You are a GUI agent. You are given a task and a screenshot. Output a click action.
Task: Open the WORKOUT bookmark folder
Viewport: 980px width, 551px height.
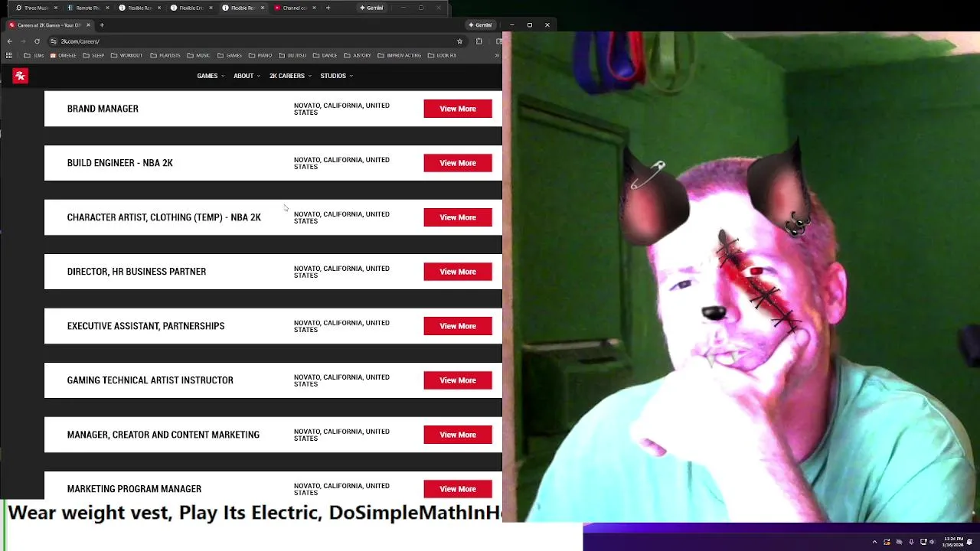tap(127, 55)
